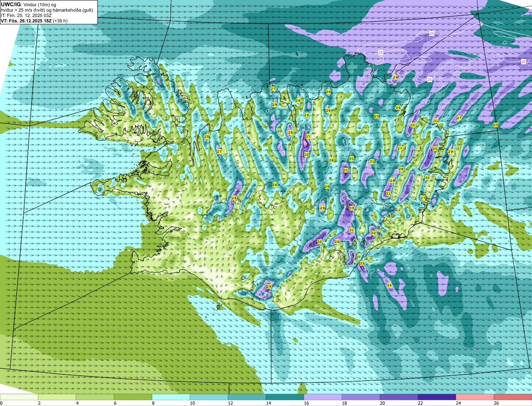Screen dimensions: 532x406
Task: Click the 4–6 m/s legend color swatch
Action: [95, 397]
